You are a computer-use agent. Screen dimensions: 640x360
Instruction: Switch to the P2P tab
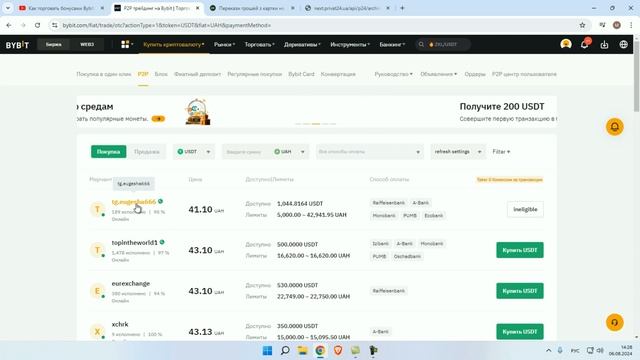(x=143, y=74)
